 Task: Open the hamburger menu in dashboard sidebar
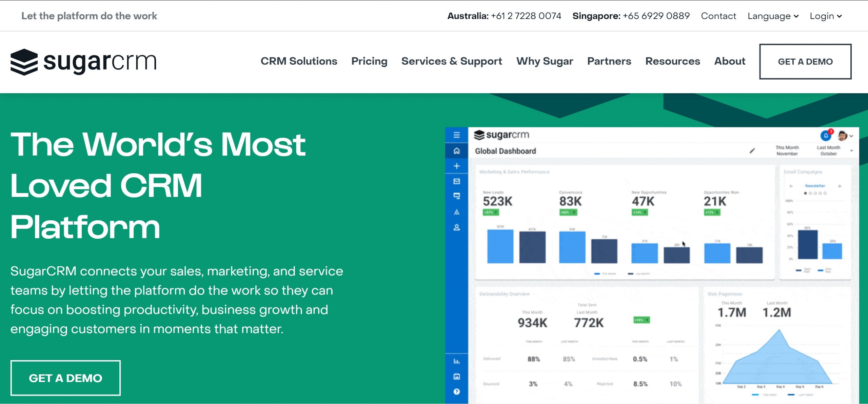click(456, 135)
